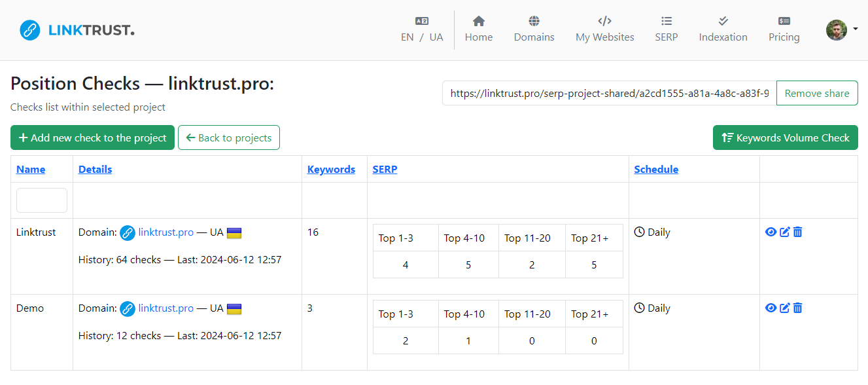Viewport: 868px width, 385px height.
Task: Expand the user account dropdown caret
Action: pos(855,29)
